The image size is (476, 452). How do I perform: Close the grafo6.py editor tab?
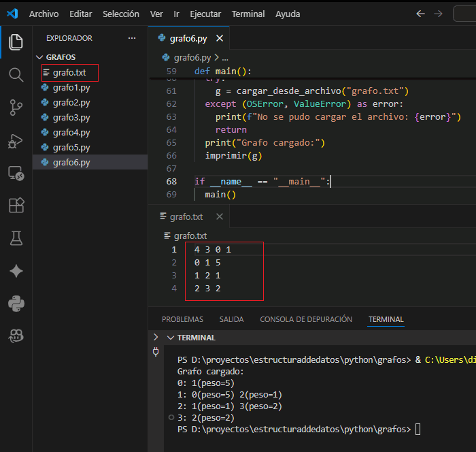218,38
